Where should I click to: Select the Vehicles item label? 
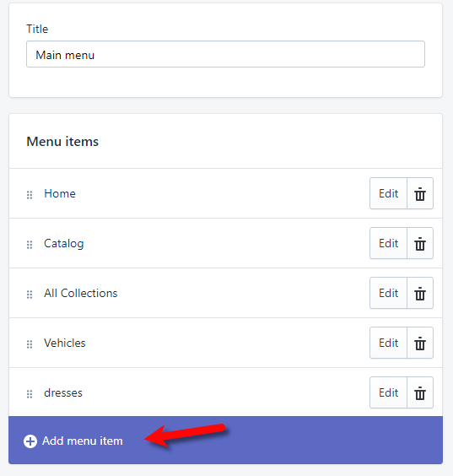[65, 343]
